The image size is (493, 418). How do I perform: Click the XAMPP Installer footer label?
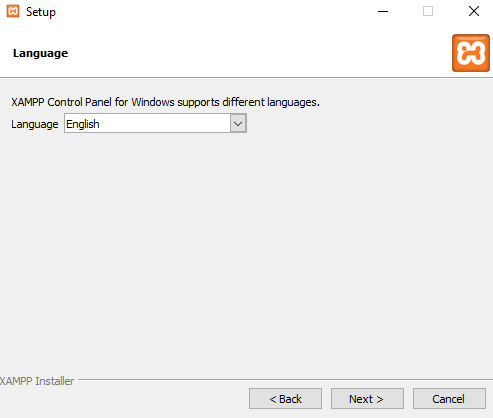[x=37, y=381]
